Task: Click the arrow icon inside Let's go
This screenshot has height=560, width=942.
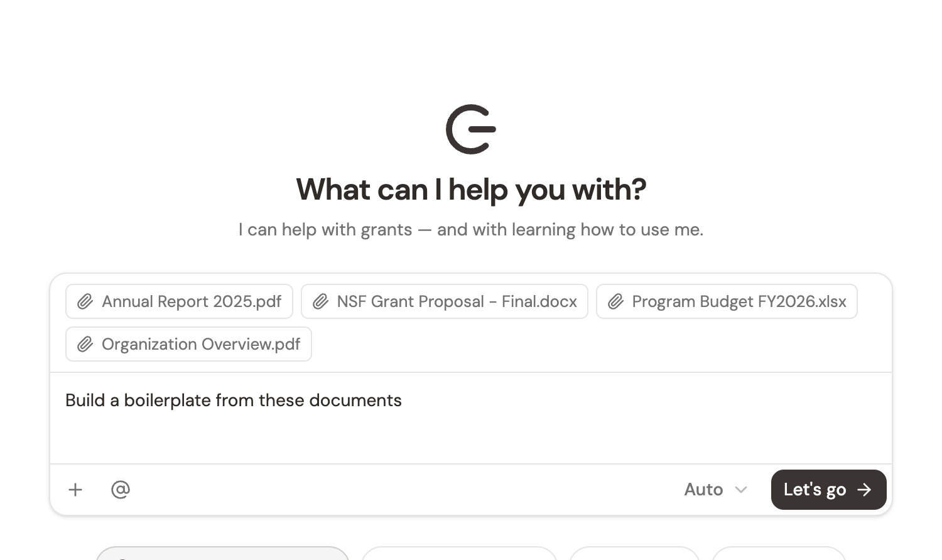Action: (x=864, y=489)
